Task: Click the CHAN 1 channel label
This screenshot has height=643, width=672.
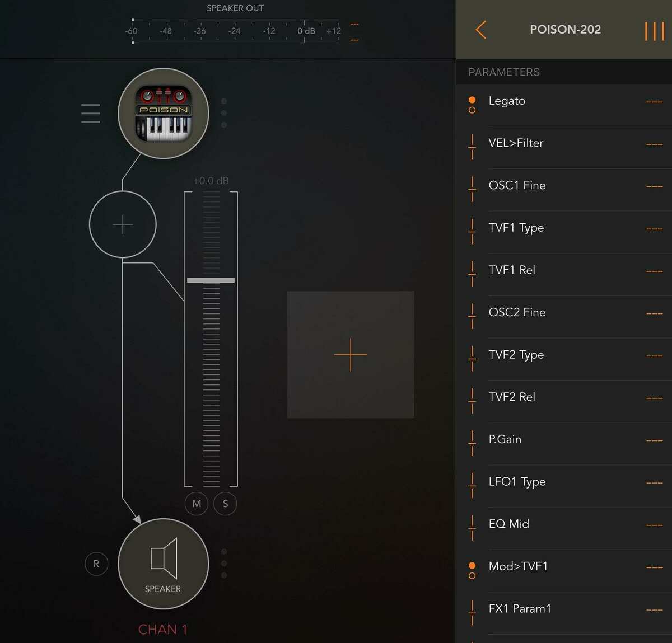Action: pyautogui.click(x=162, y=630)
